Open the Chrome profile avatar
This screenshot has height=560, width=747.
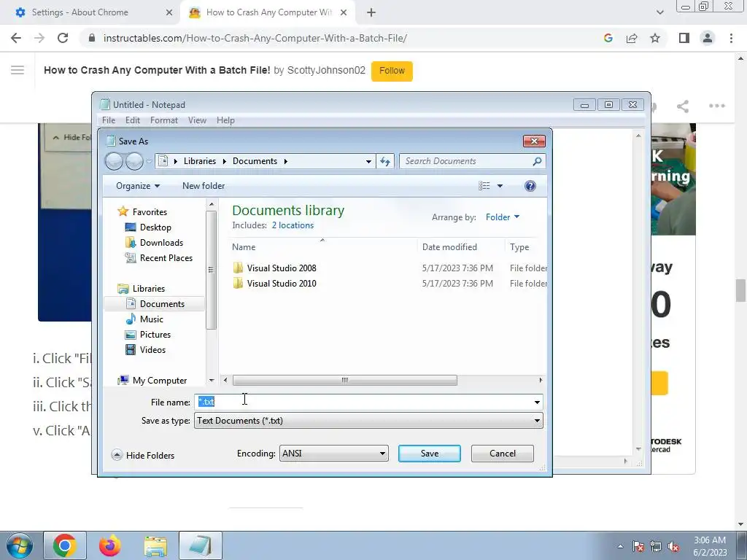tap(708, 38)
